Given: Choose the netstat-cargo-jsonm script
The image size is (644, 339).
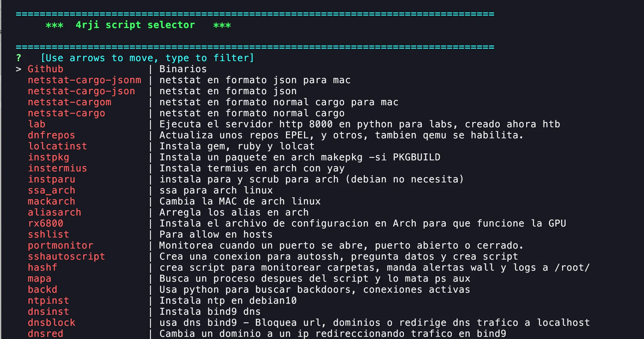Looking at the screenshot, I should 84,80.
